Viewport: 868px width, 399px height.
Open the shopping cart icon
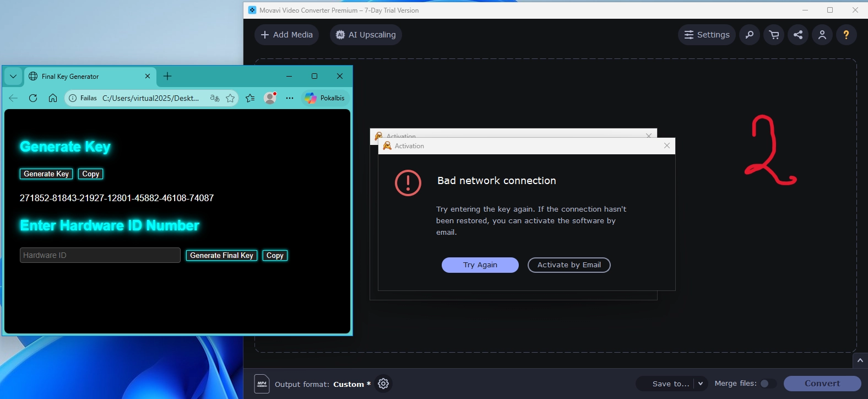pos(774,35)
